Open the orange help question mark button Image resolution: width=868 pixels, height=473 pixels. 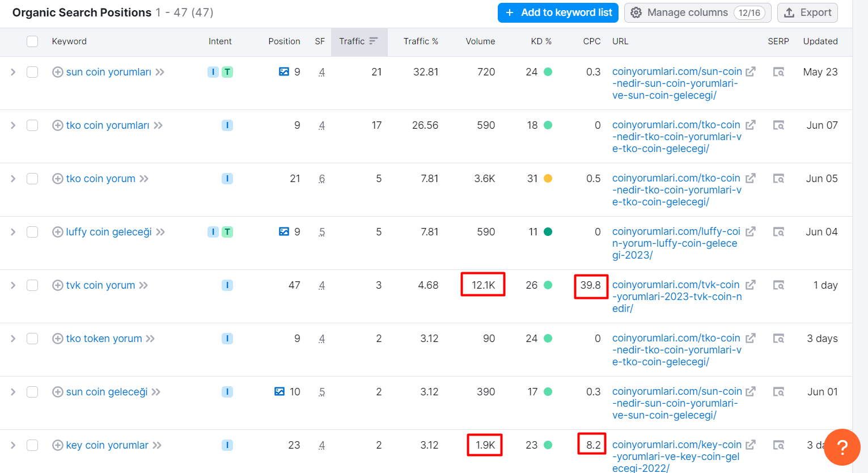click(842, 447)
